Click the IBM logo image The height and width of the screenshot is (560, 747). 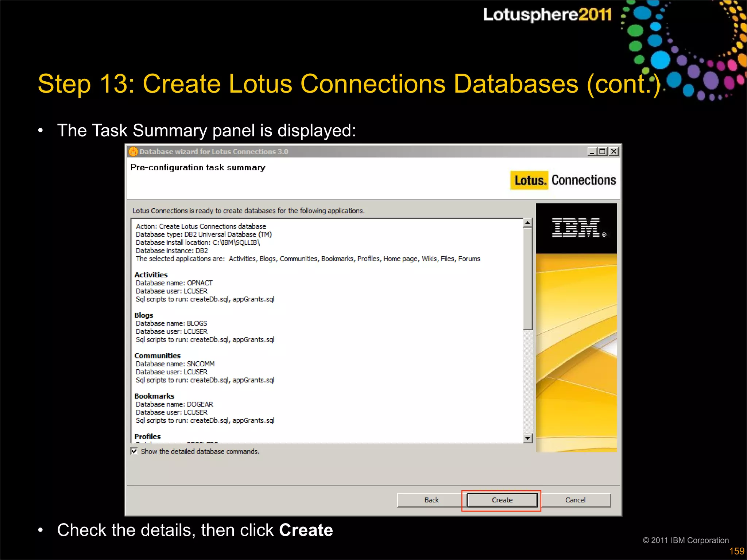(x=576, y=228)
